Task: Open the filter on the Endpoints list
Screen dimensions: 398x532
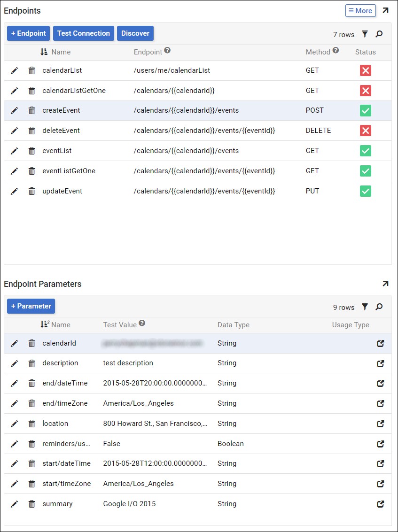Action: [366, 34]
